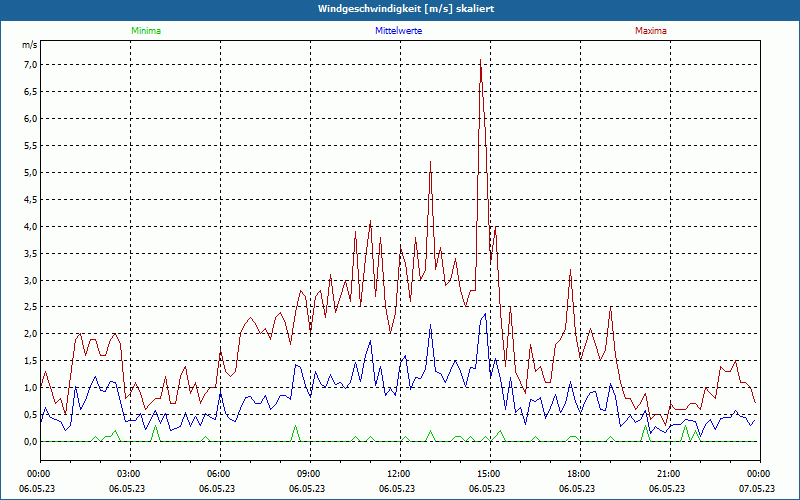Image resolution: width=800 pixels, height=500 pixels.
Task: Click the "m/s" unit label above the y-axis
Action: coord(30,45)
